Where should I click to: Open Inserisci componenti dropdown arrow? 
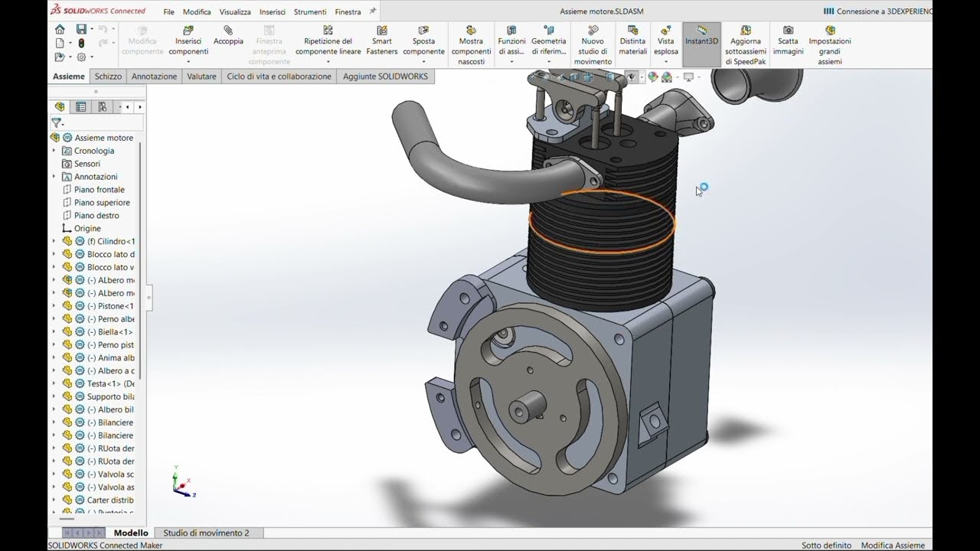(x=188, y=62)
